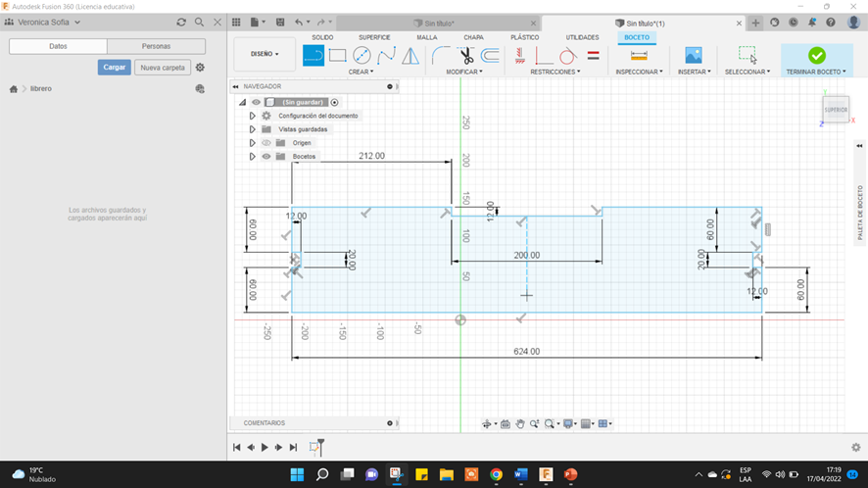The image size is (868, 488).
Task: Click Nueva carpeta button
Action: click(x=162, y=68)
